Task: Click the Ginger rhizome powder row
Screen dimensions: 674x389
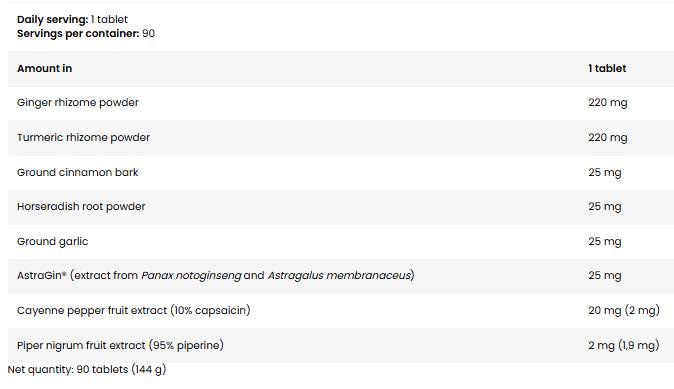Action: (341, 103)
